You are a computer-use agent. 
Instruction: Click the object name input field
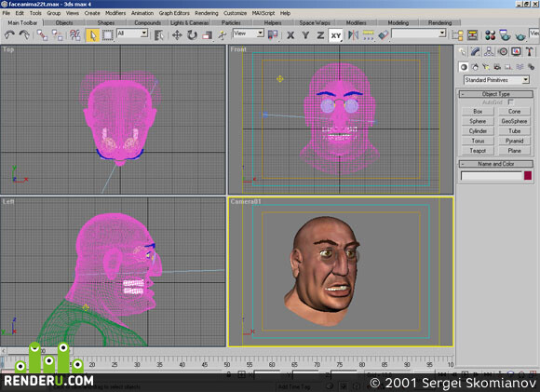point(492,176)
